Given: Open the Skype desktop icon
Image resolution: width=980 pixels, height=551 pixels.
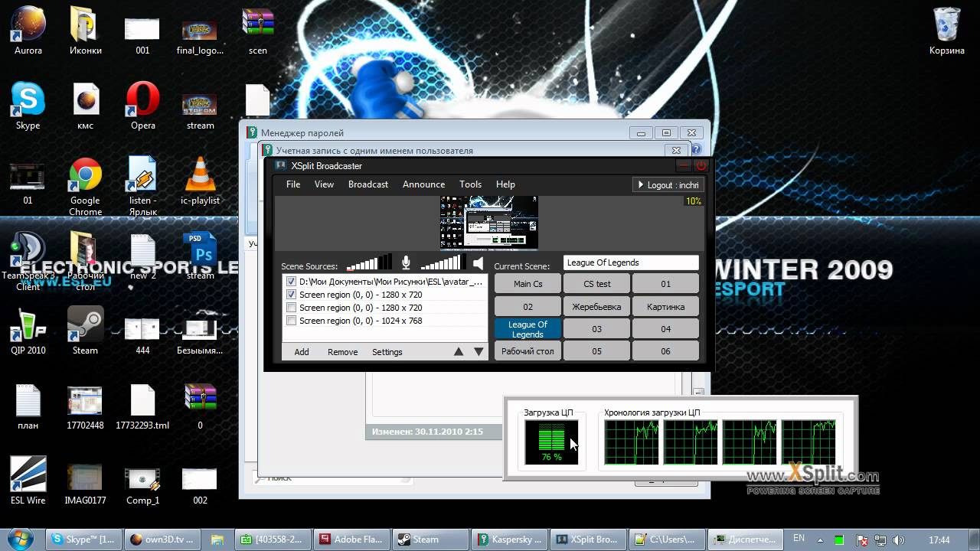Looking at the screenshot, I should click(x=28, y=106).
